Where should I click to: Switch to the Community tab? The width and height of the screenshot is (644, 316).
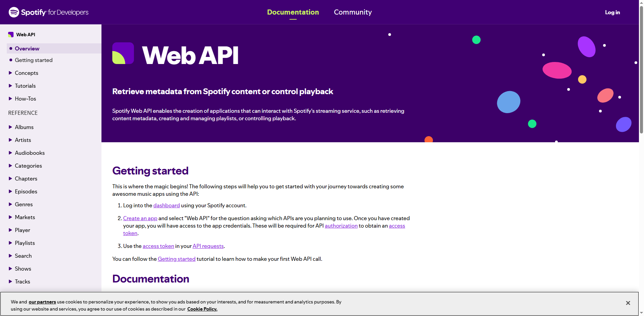click(352, 12)
